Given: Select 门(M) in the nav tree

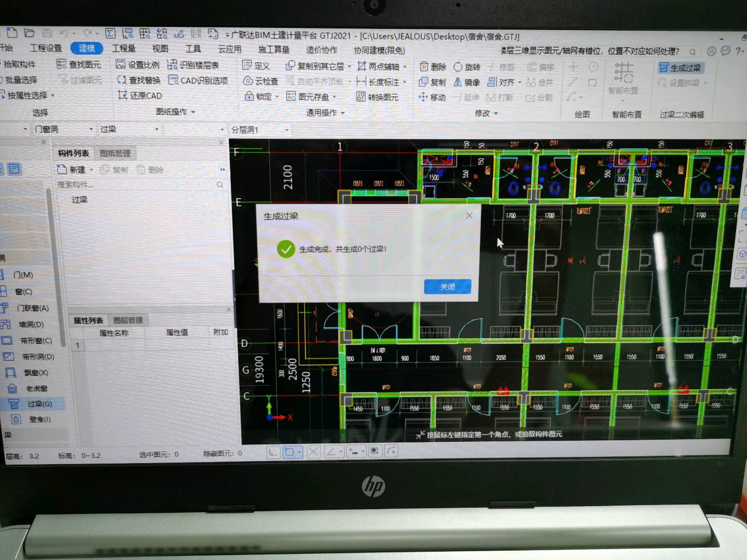Looking at the screenshot, I should pos(23,275).
